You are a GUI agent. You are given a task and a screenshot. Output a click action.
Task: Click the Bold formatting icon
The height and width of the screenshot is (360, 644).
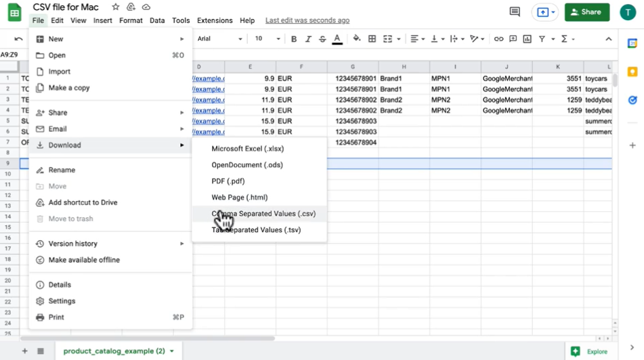coord(293,39)
